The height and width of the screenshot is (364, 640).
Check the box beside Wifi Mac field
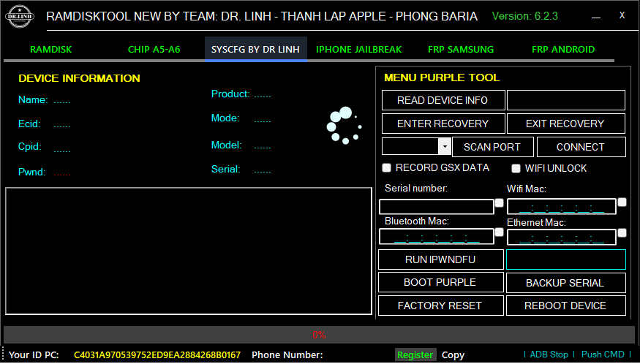pos(622,202)
